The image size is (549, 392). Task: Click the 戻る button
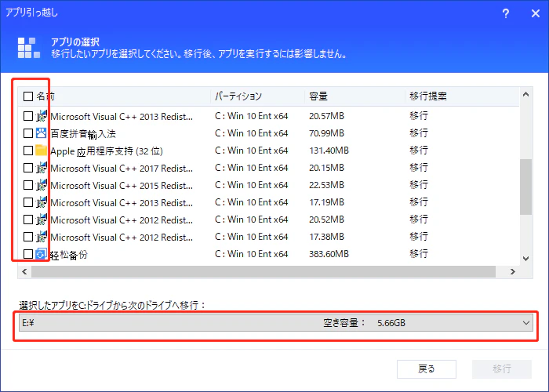pyautogui.click(x=427, y=369)
